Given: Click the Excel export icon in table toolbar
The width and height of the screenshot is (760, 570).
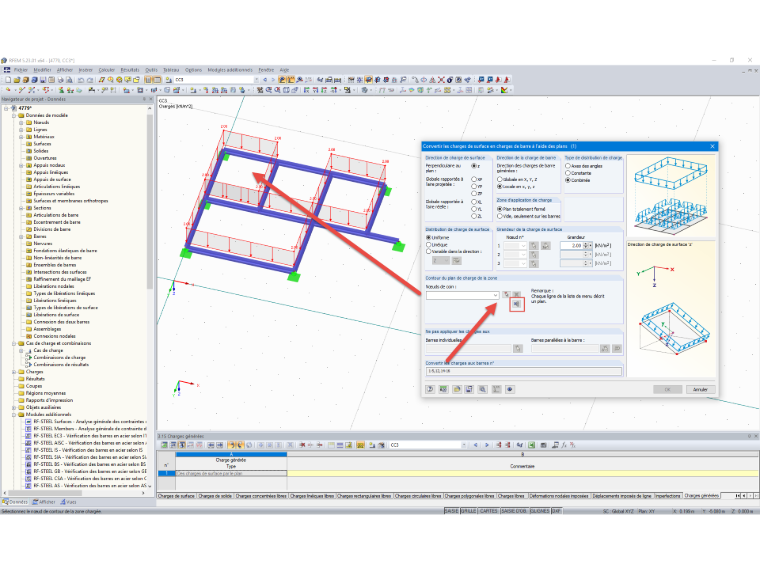Looking at the screenshot, I should pyautogui.click(x=532, y=445).
